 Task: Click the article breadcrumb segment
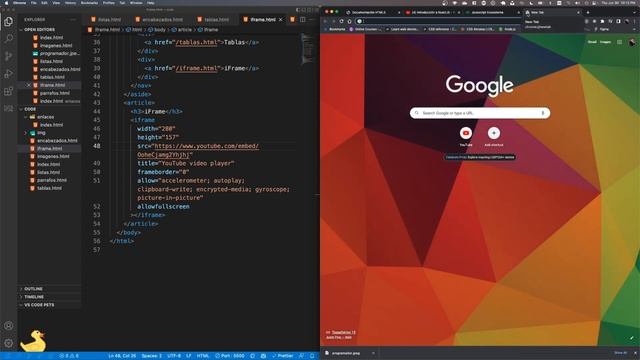pos(182,30)
